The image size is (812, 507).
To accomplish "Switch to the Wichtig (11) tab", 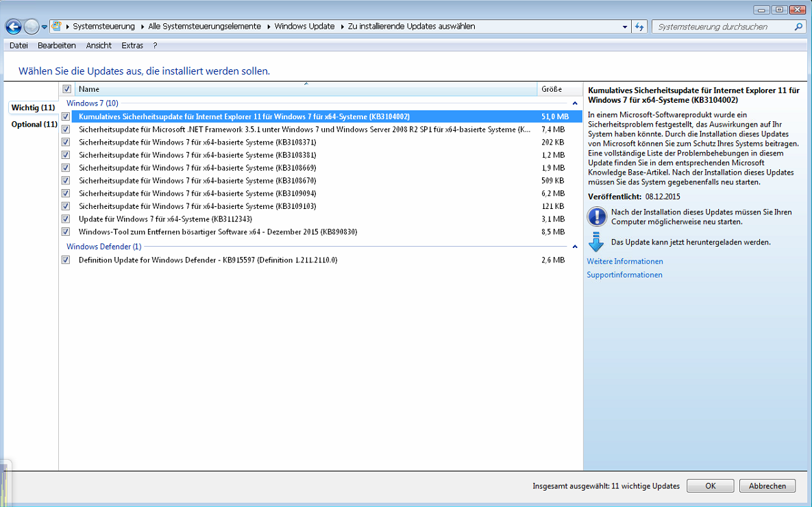I will pyautogui.click(x=33, y=108).
